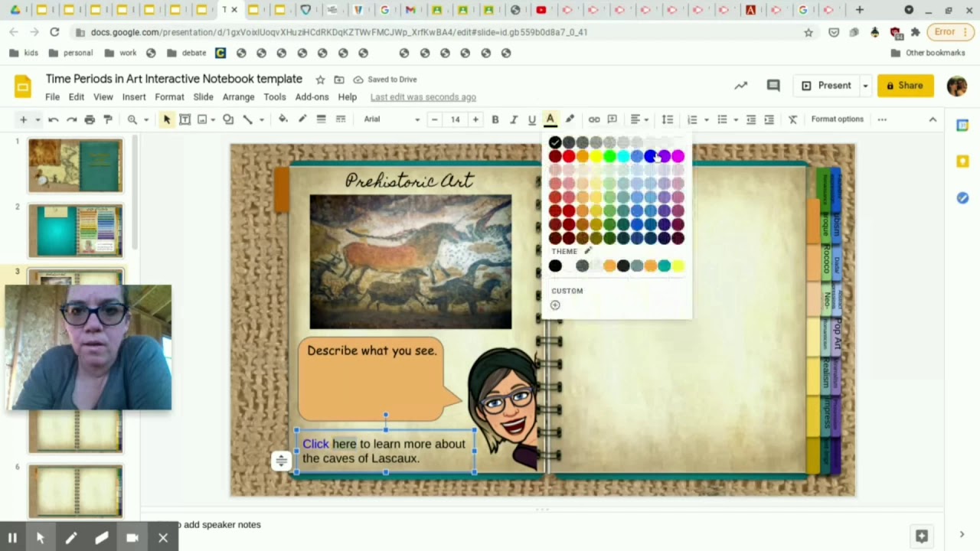
Task: Open the Insert menu
Action: click(x=134, y=97)
